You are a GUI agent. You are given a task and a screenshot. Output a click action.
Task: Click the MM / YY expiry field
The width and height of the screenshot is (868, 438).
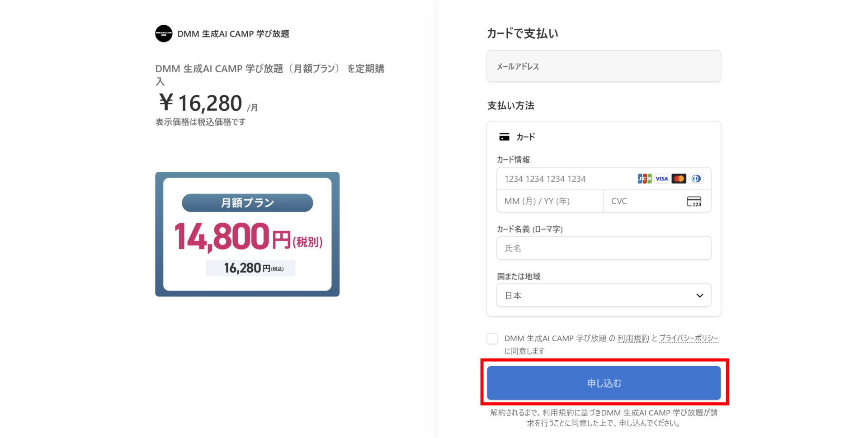(550, 201)
